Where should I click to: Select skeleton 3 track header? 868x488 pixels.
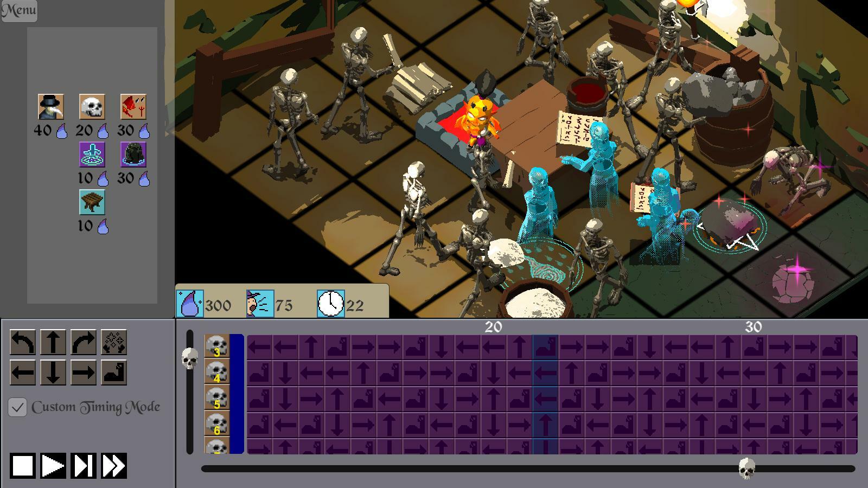pyautogui.click(x=217, y=346)
